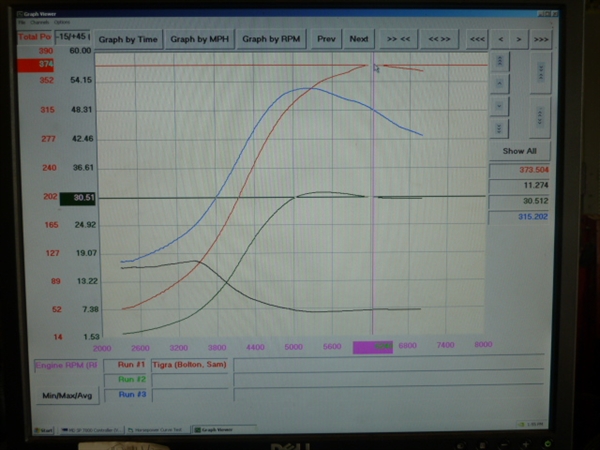Switch graph to Graph by RPM
The height and width of the screenshot is (450, 600).
coord(271,39)
